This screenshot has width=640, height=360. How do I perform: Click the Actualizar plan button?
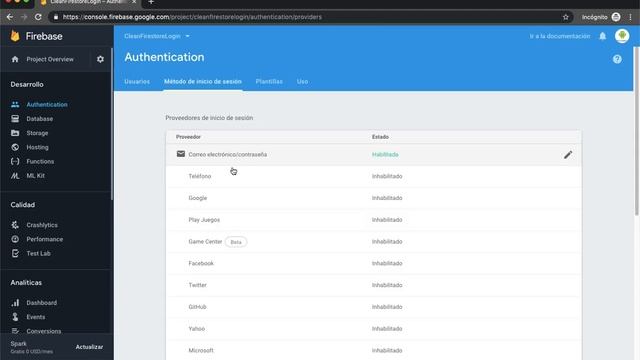coord(89,347)
